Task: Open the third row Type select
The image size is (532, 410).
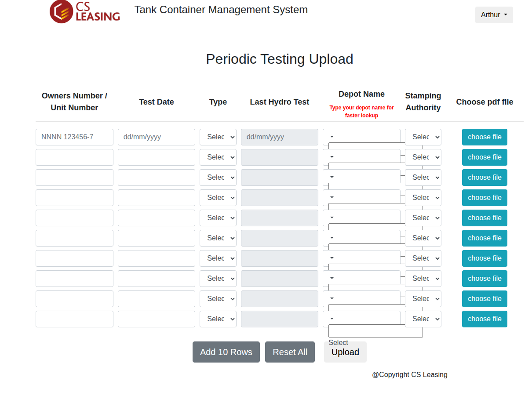Action: pyautogui.click(x=218, y=178)
